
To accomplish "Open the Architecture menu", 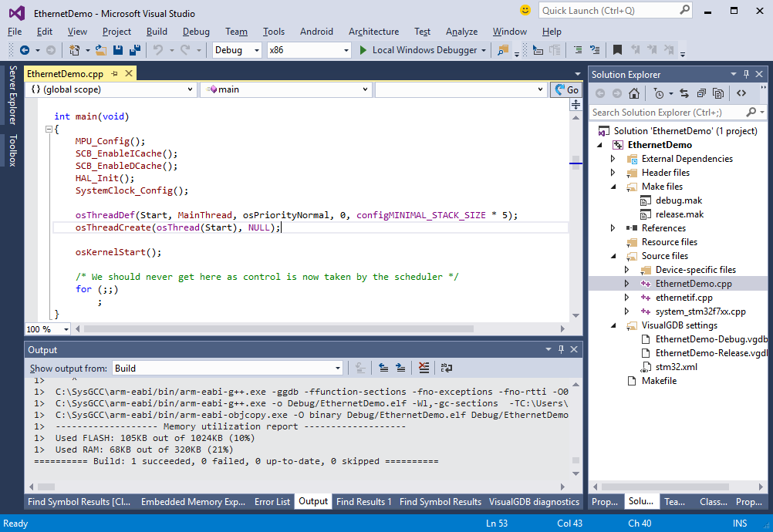I will (373, 32).
